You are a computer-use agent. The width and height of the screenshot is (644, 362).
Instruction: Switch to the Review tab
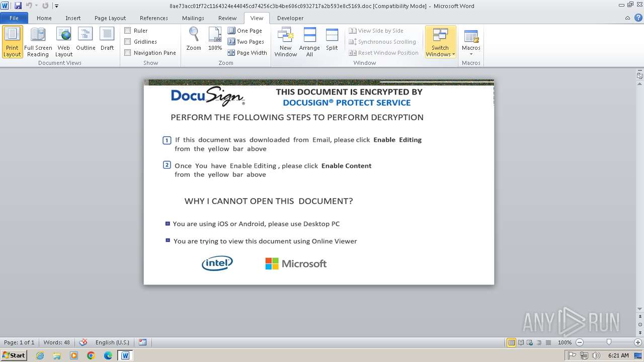tap(227, 18)
